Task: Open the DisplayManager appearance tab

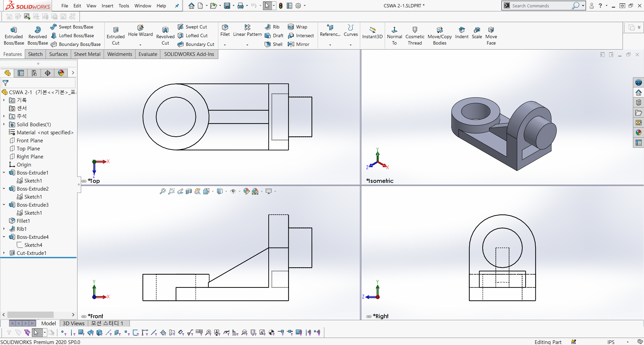Action: tap(61, 73)
